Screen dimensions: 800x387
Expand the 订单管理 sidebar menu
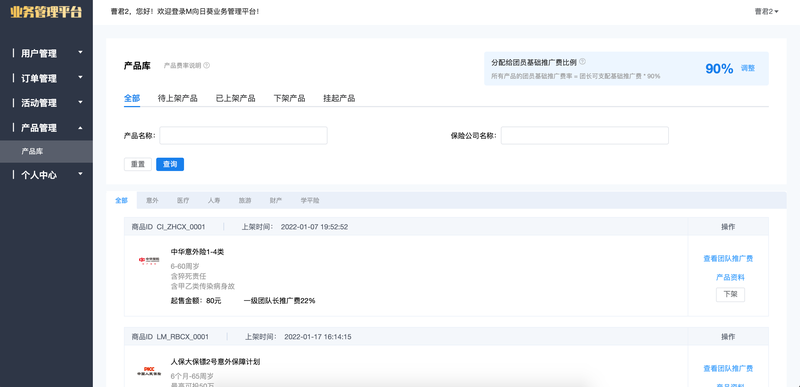pyautogui.click(x=46, y=78)
